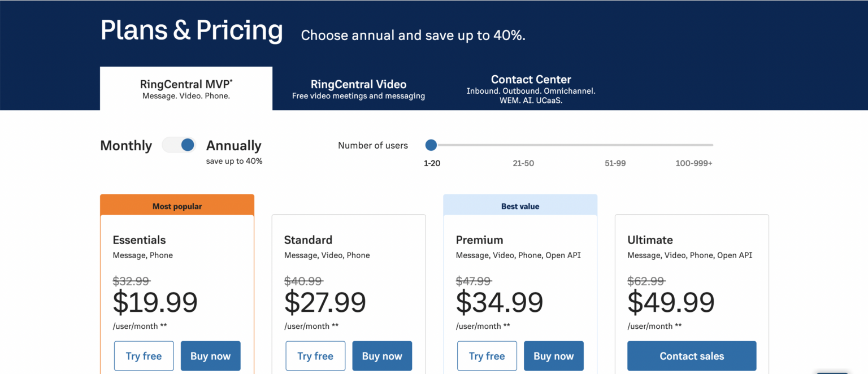The height and width of the screenshot is (374, 868).
Task: Select the RingCentral MVP tab
Action: pyautogui.click(x=186, y=89)
